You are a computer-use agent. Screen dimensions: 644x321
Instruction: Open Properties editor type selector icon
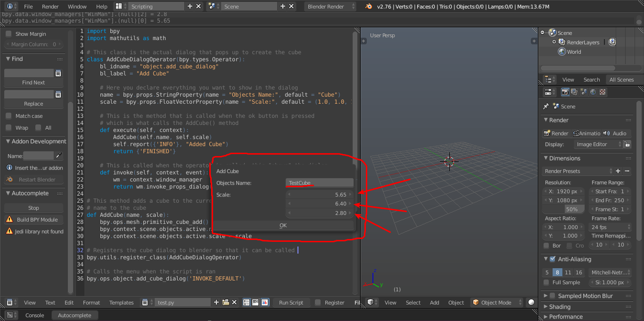[550, 92]
